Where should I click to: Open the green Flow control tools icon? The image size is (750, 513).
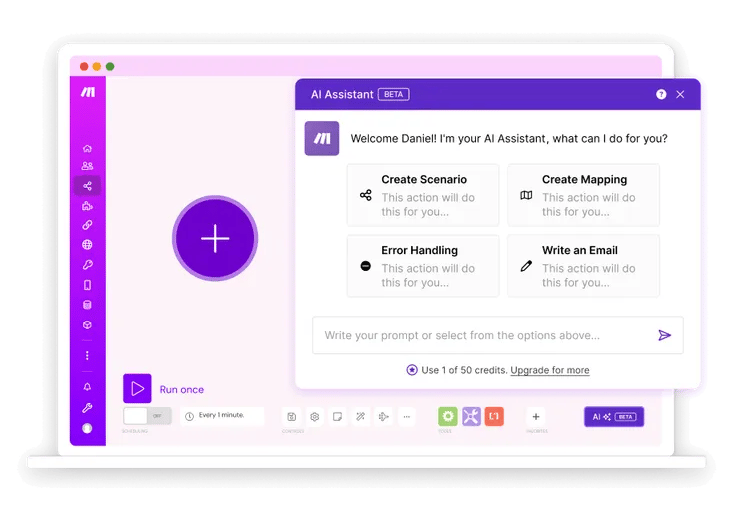[x=448, y=416]
